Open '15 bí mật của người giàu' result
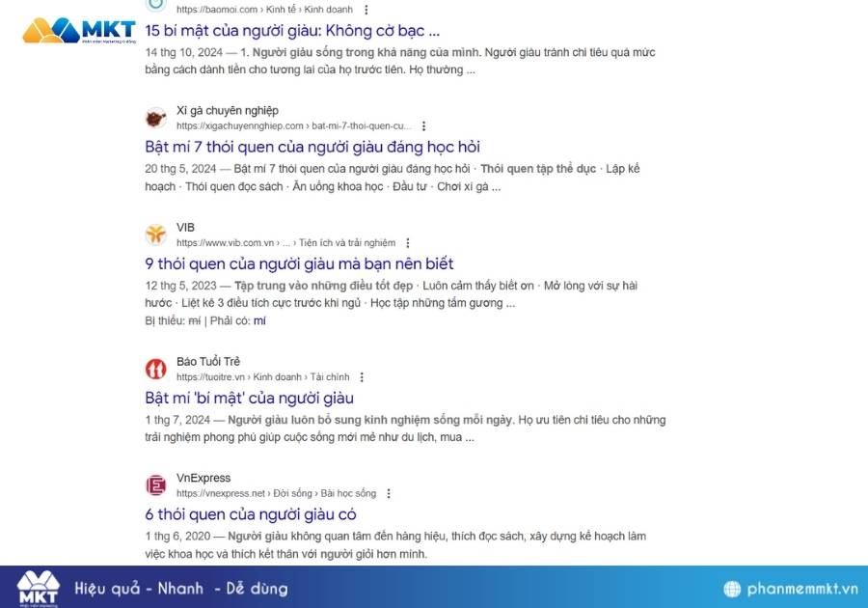 click(292, 31)
